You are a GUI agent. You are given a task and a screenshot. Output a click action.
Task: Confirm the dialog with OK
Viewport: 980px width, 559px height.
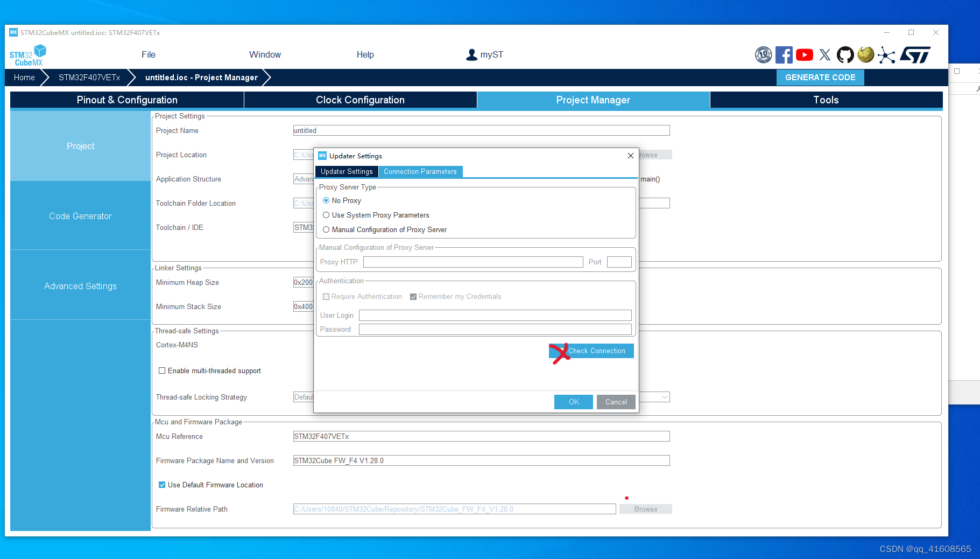574,402
